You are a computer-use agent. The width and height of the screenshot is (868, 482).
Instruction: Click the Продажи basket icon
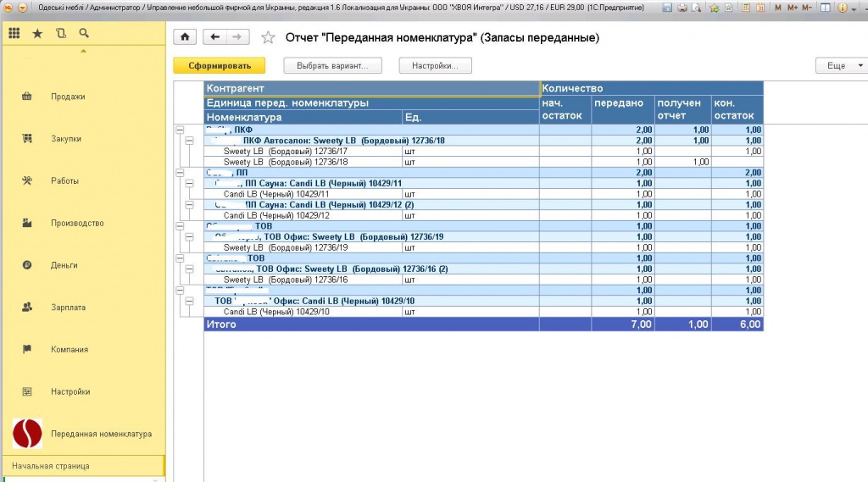[26, 97]
